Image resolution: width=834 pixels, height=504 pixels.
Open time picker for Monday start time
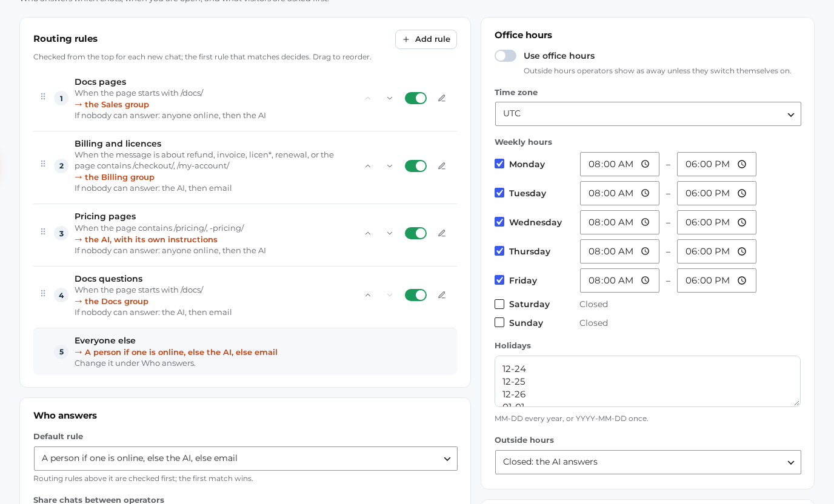pos(645,164)
